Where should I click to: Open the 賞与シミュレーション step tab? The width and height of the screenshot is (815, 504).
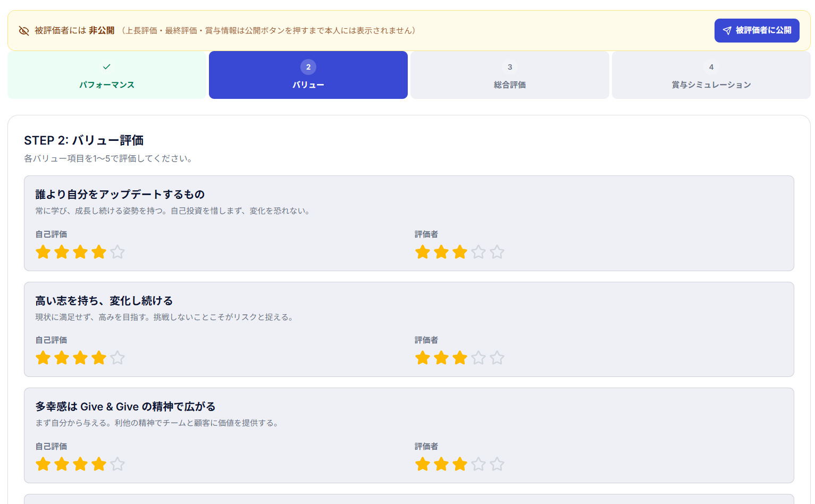711,75
